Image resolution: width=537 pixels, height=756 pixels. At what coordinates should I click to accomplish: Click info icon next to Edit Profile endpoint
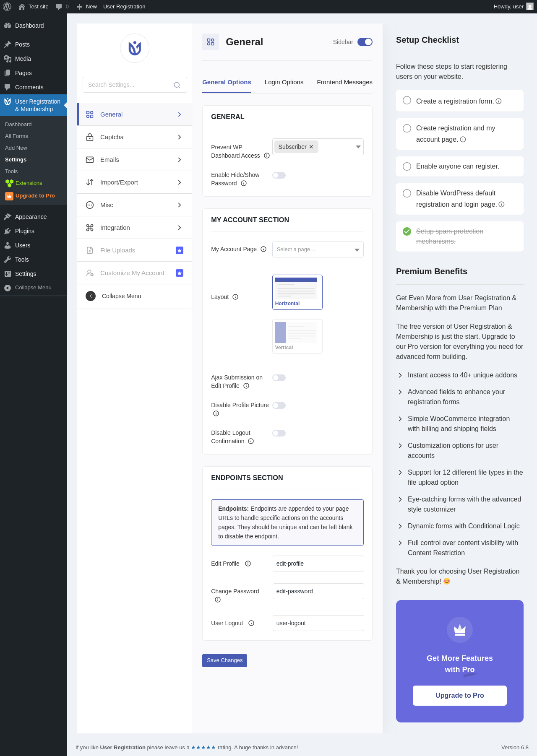coord(248,564)
